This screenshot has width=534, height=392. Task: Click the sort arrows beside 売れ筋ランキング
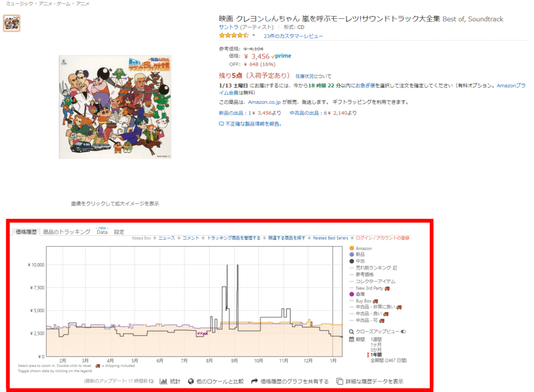[x=396, y=268]
